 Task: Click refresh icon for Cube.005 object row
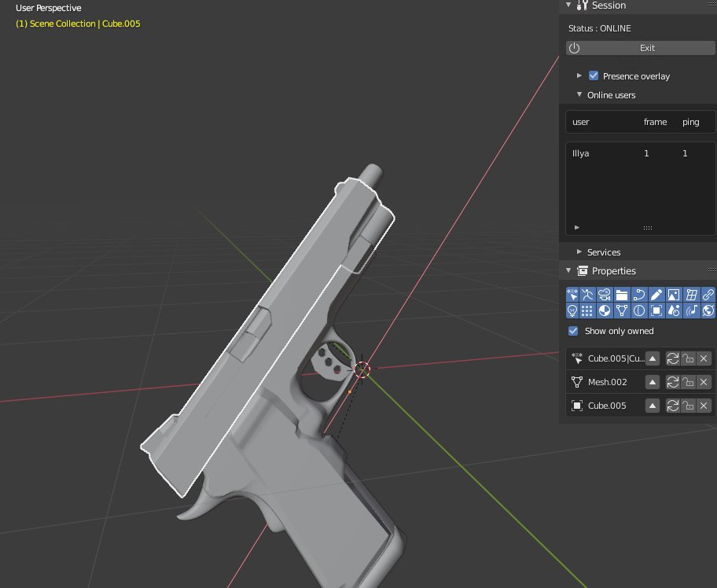pos(673,406)
